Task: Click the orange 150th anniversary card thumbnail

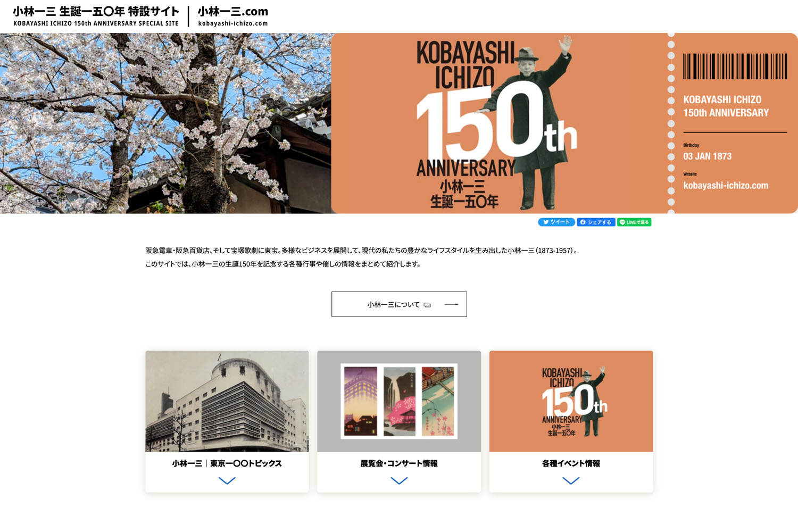Action: click(x=571, y=401)
